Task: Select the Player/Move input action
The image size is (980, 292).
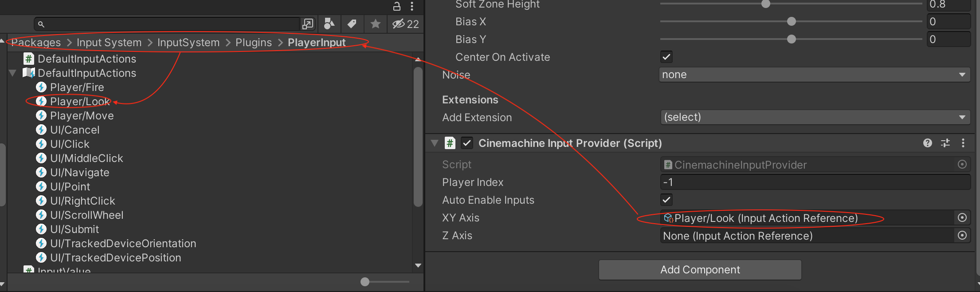Action: 82,116
